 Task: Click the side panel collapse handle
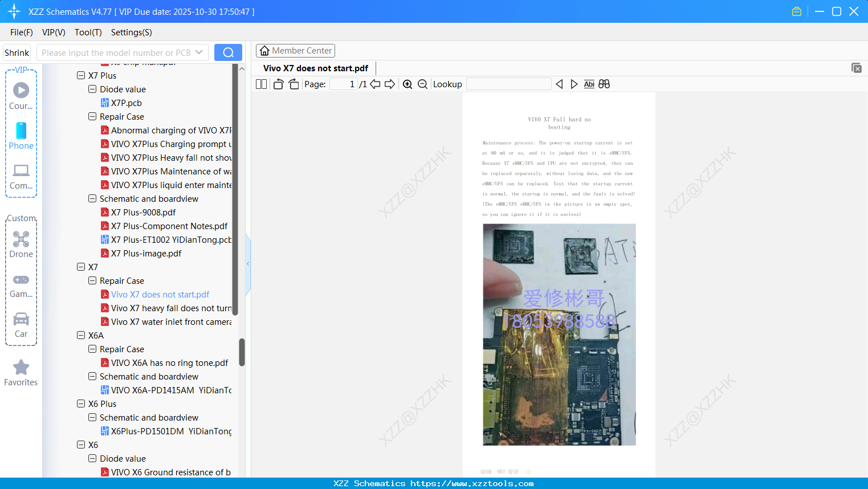coord(248,264)
